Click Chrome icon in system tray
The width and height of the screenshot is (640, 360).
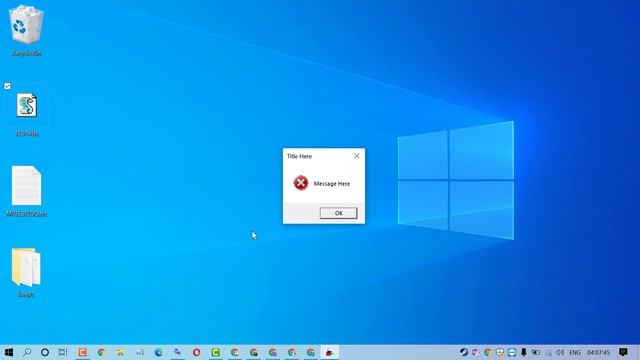[488, 352]
